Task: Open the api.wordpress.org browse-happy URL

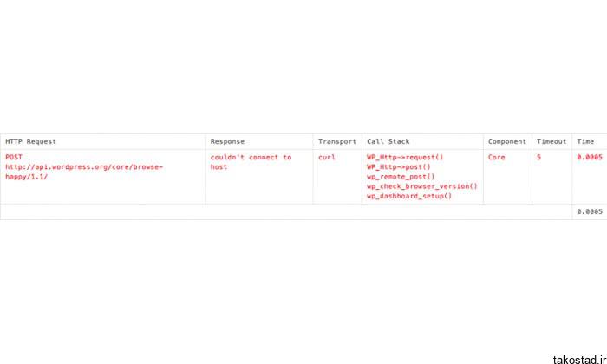Action: (84, 172)
